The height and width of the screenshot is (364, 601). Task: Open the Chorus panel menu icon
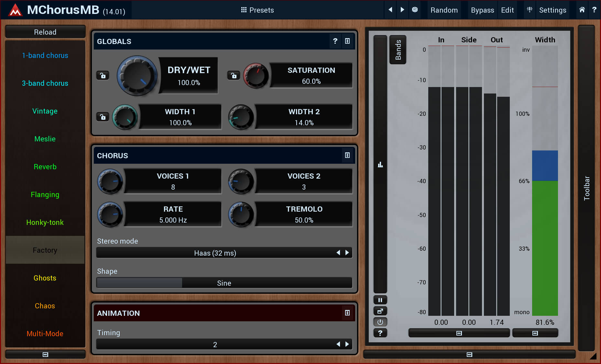pos(347,155)
